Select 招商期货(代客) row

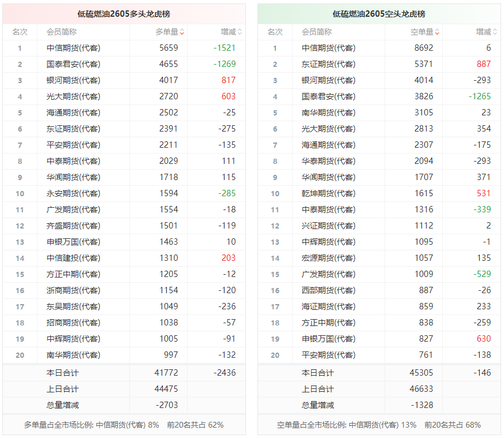(124, 323)
